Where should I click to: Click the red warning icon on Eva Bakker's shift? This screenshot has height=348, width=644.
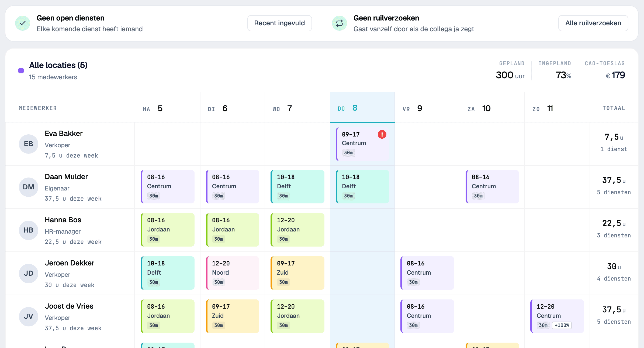[x=382, y=134]
